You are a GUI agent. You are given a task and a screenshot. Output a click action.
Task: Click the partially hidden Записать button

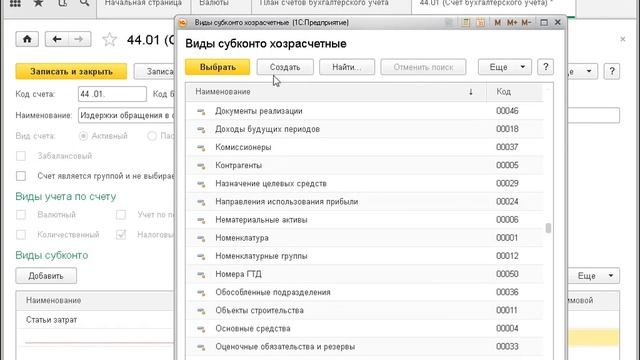[155, 71]
